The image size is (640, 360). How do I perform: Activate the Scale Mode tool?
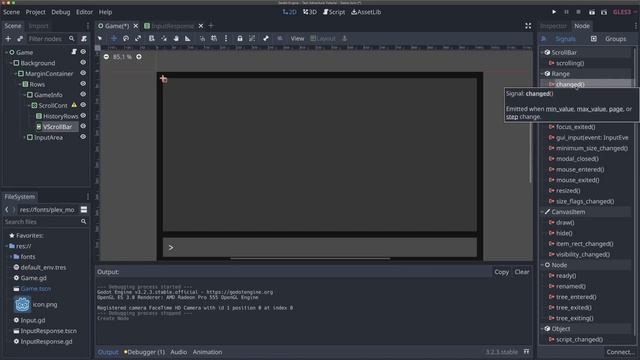point(138,38)
